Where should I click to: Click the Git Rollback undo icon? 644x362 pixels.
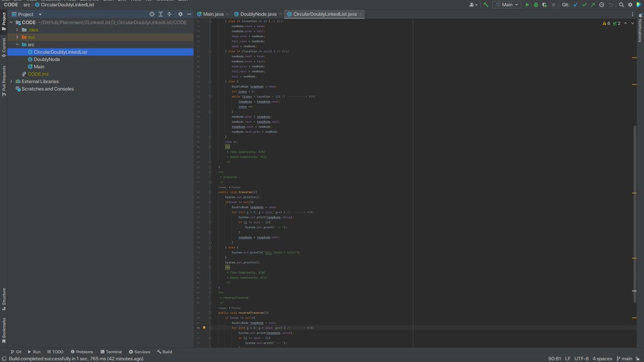click(610, 4)
